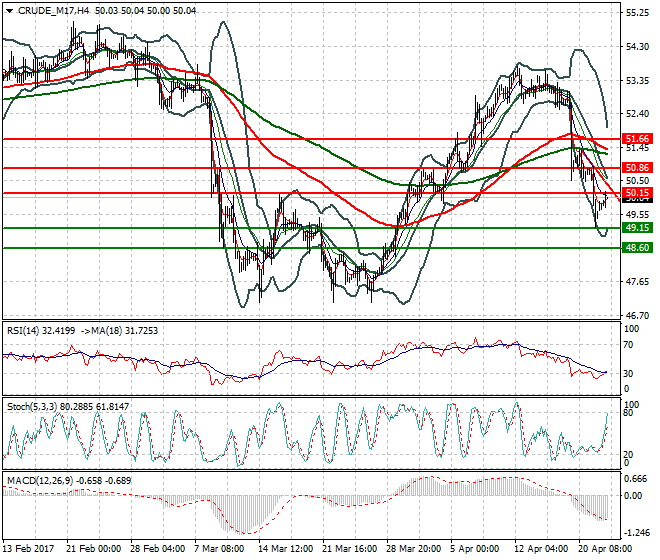Click the 20 Apr 08:00 time axis label
The width and height of the screenshot is (660, 560).
coord(605,549)
